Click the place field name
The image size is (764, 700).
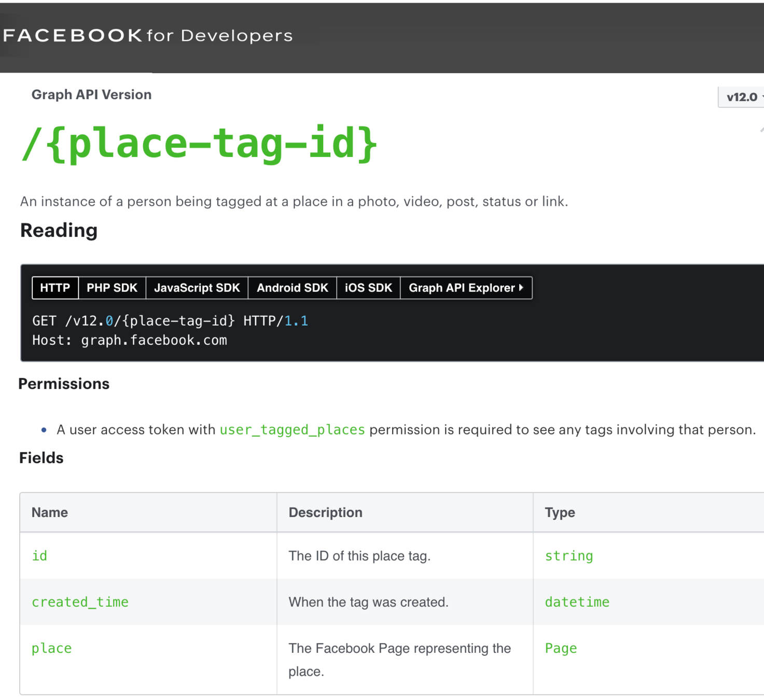pos(51,649)
